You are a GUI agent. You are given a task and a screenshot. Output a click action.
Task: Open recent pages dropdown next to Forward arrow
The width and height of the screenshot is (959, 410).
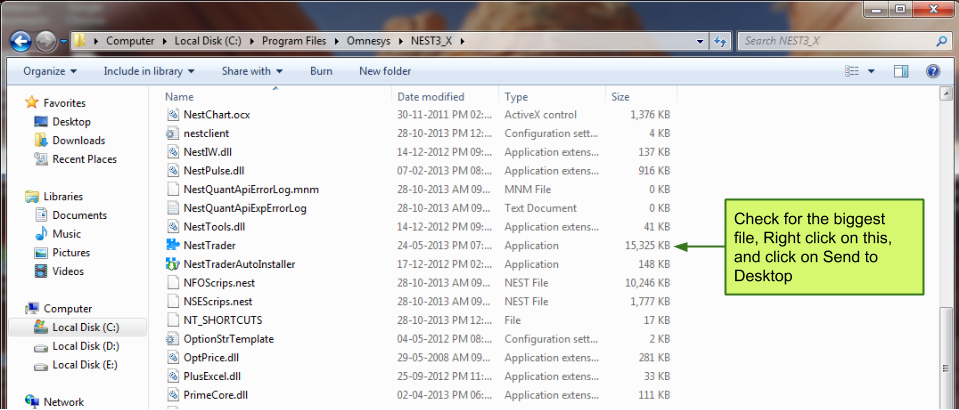coord(64,42)
